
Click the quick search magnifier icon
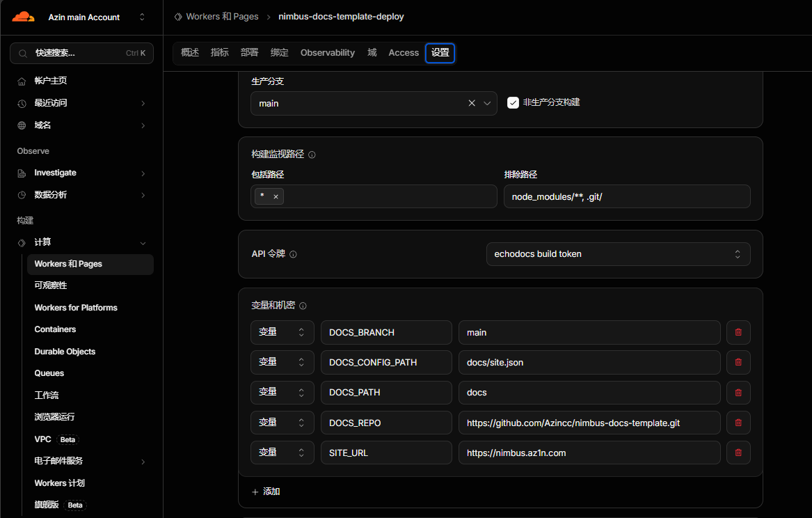pos(23,54)
